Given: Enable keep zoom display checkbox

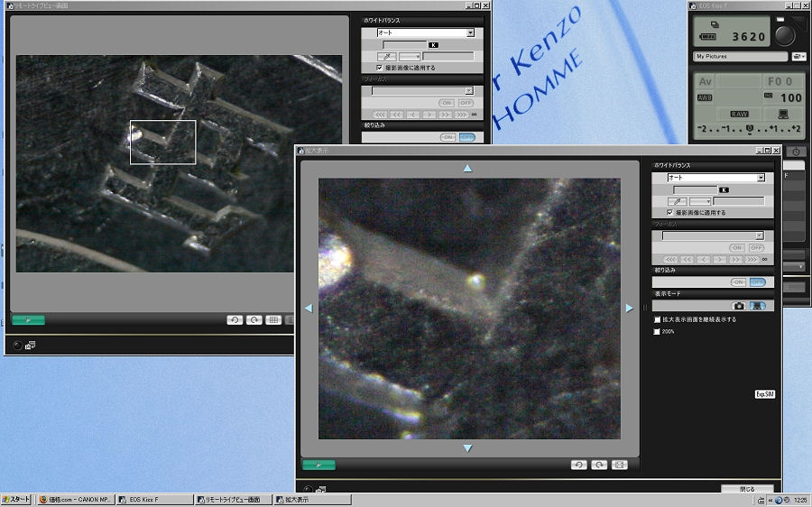Looking at the screenshot, I should point(657,319).
